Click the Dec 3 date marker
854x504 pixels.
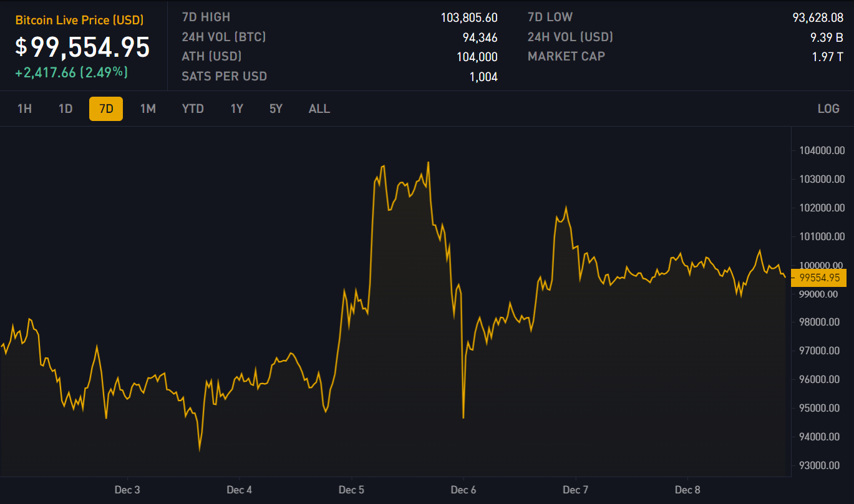127,490
